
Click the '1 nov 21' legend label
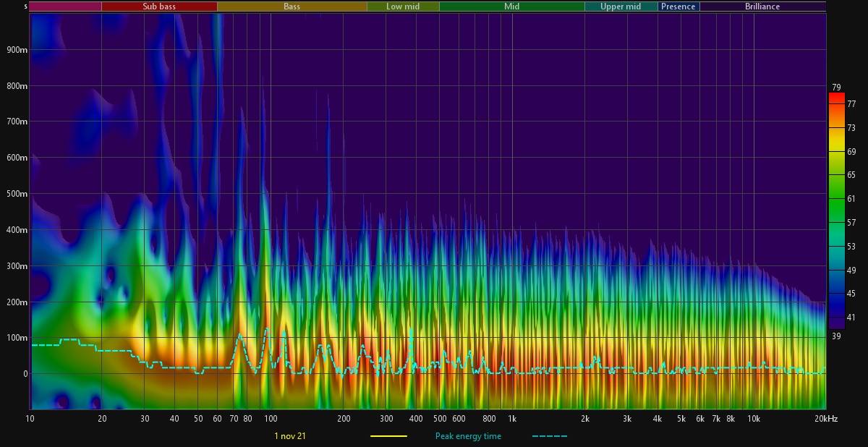coord(290,436)
